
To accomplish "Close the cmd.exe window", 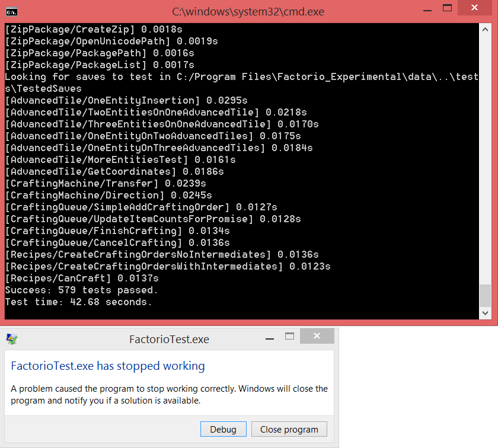I will point(474,7).
